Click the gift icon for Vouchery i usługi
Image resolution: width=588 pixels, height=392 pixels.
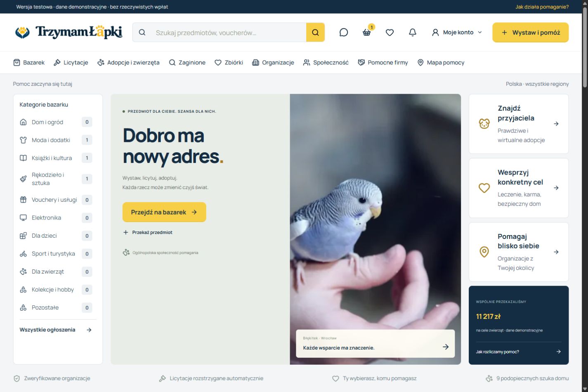(x=23, y=200)
